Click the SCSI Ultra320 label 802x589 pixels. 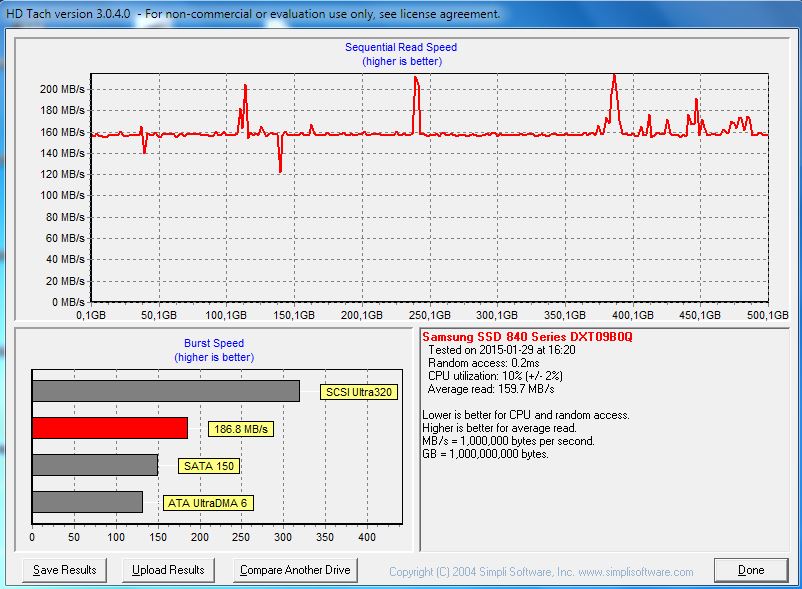tap(359, 392)
